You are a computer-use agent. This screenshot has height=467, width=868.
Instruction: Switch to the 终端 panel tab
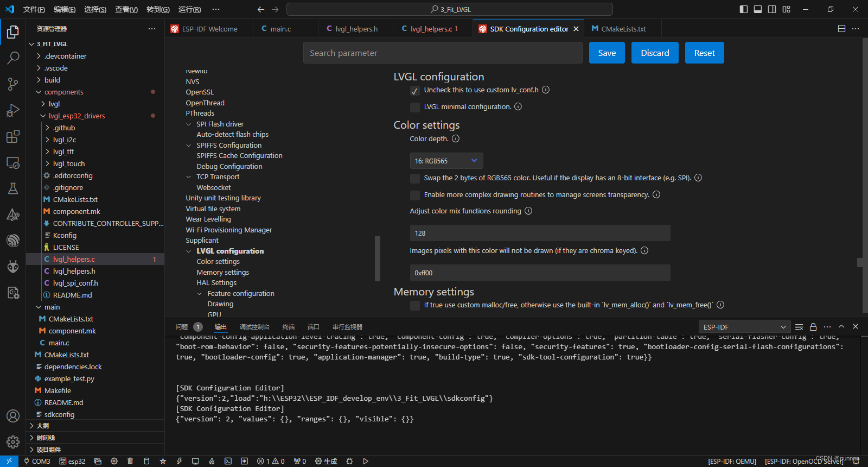[289, 327]
